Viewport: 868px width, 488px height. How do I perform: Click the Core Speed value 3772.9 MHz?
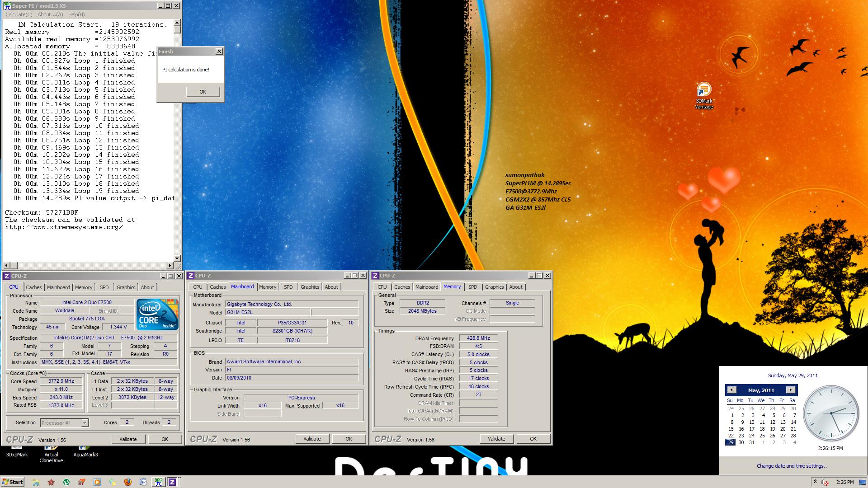(x=61, y=381)
